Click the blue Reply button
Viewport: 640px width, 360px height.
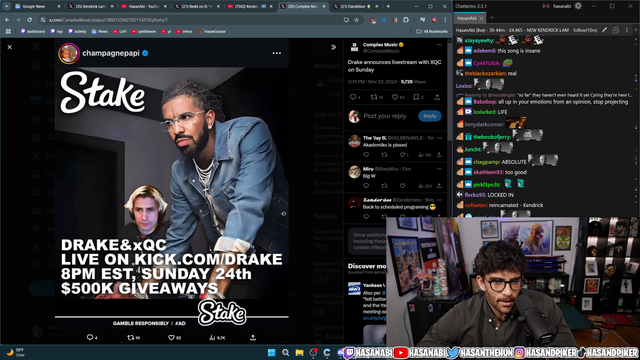[429, 116]
